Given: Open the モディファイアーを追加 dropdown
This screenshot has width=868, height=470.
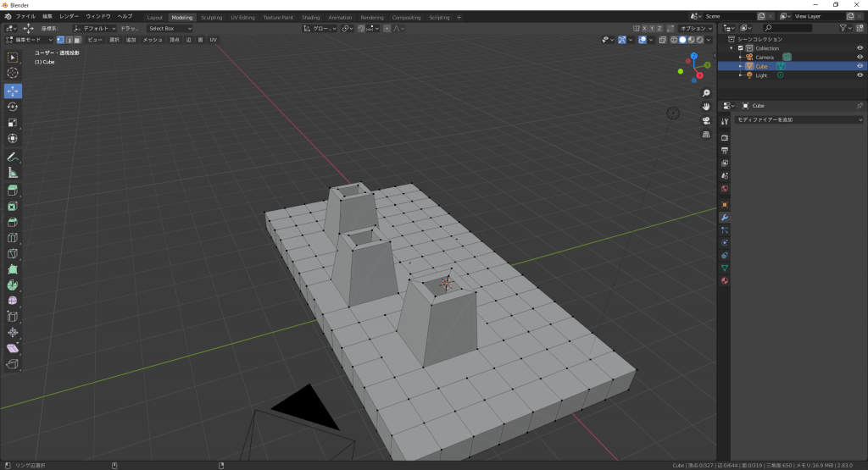Looking at the screenshot, I should 799,119.
